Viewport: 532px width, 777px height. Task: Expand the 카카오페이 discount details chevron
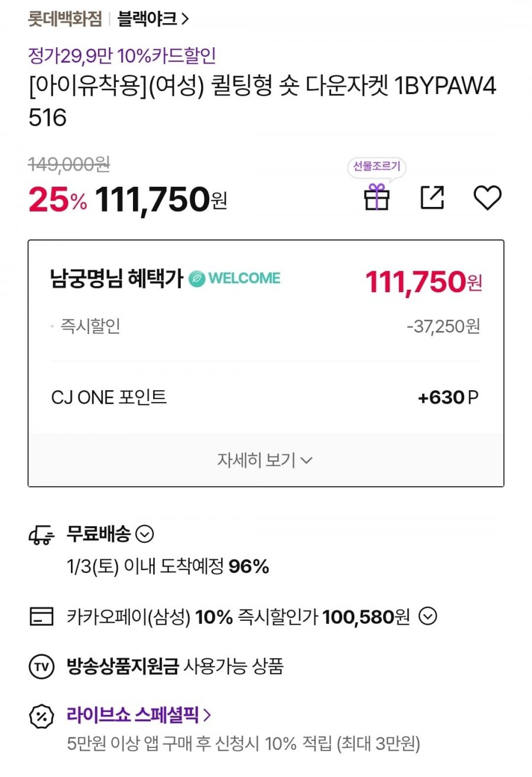pos(428,617)
